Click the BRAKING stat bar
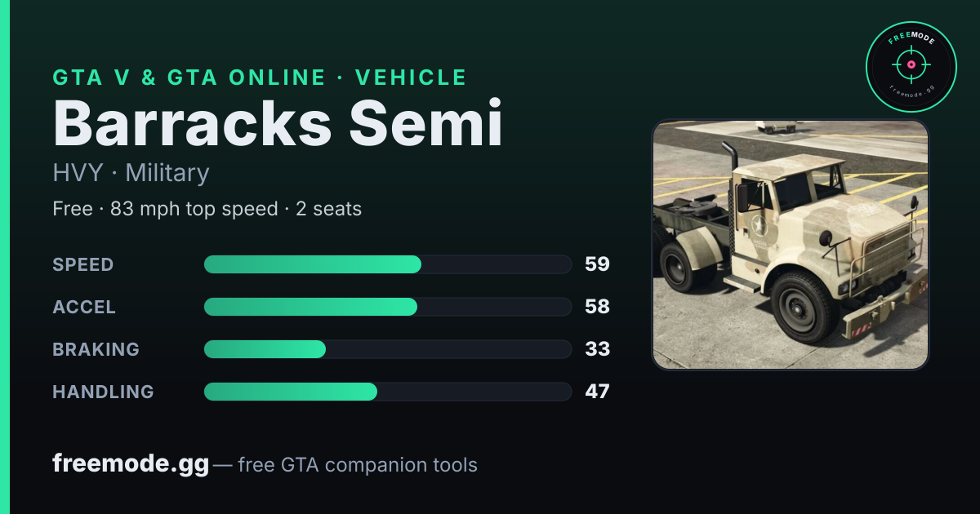 point(387,349)
